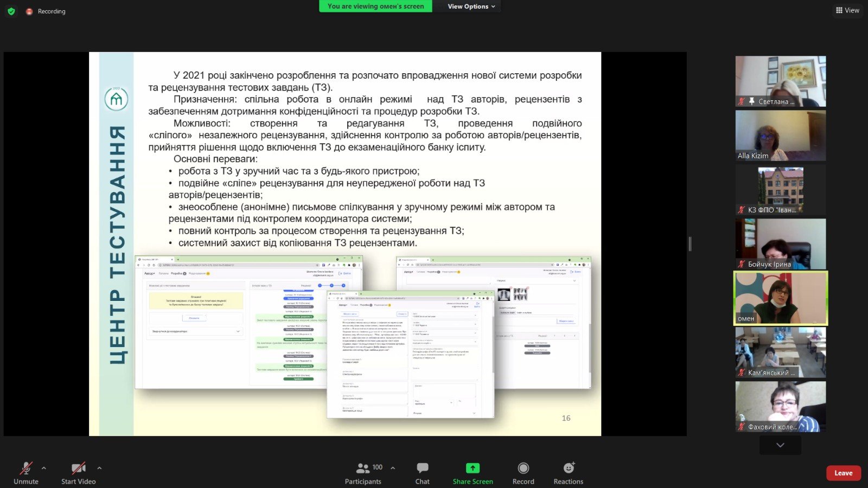Expand the arrow next to Participants
The width and height of the screenshot is (868, 488).
point(393,468)
